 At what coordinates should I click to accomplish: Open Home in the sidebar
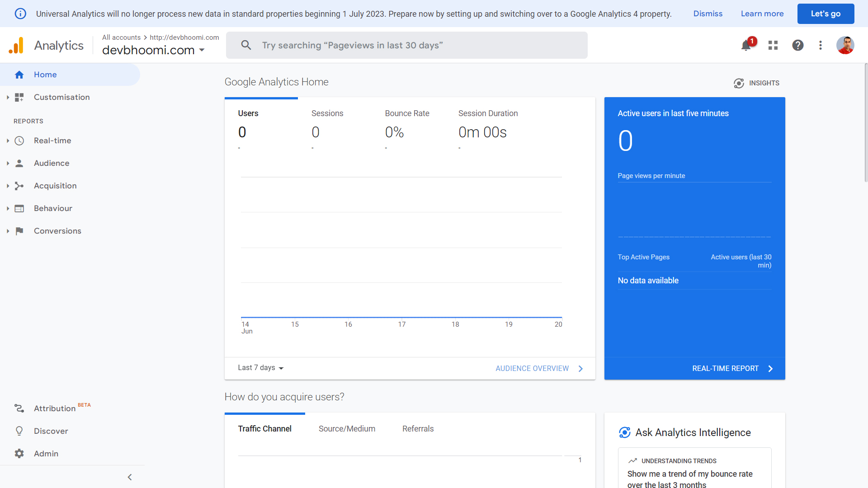(x=70, y=75)
